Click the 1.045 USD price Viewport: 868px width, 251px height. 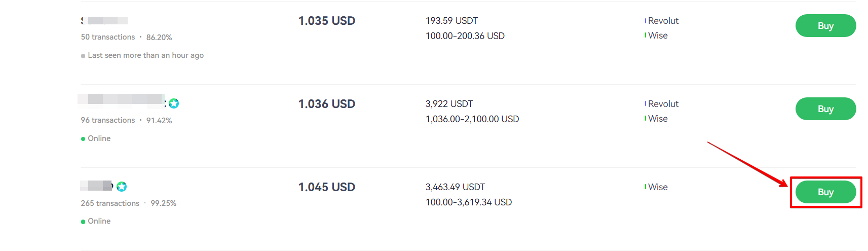click(x=327, y=187)
